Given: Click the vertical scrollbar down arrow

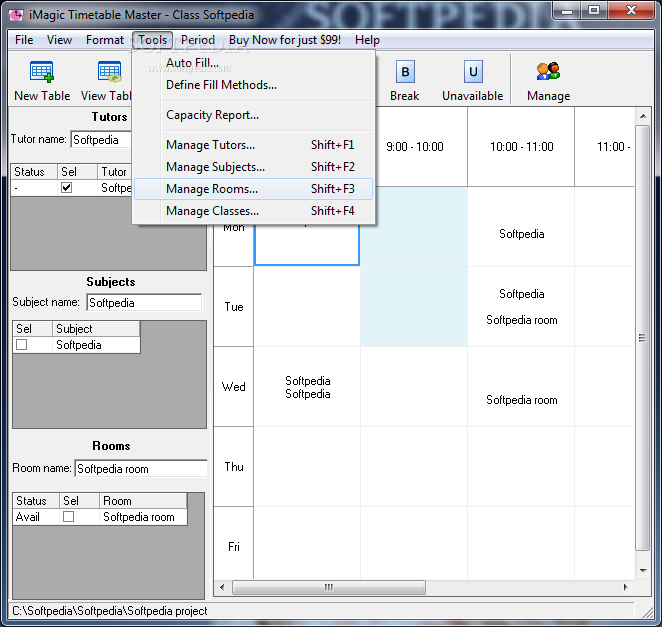Looking at the screenshot, I should [643, 570].
